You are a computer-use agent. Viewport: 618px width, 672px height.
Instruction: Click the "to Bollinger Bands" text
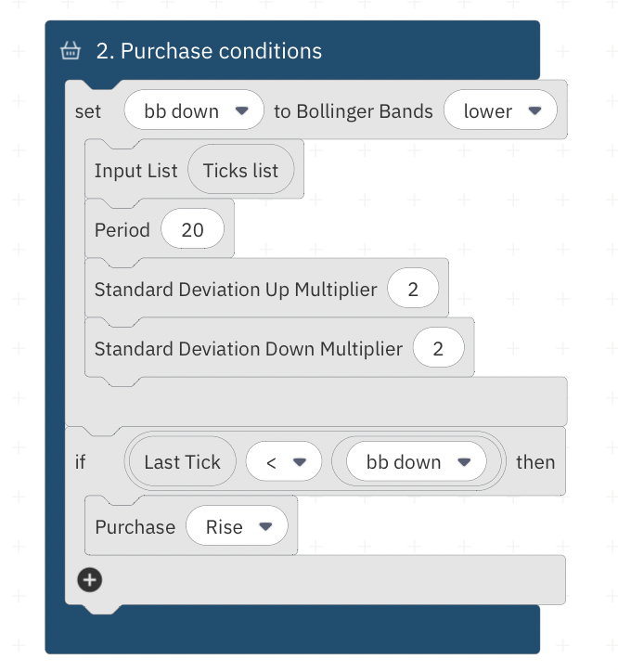(x=354, y=111)
